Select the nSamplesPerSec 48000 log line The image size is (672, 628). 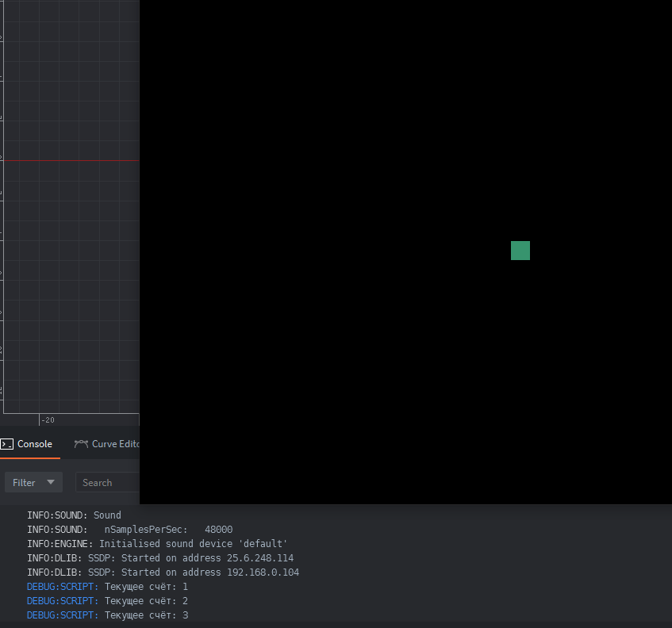click(x=129, y=530)
